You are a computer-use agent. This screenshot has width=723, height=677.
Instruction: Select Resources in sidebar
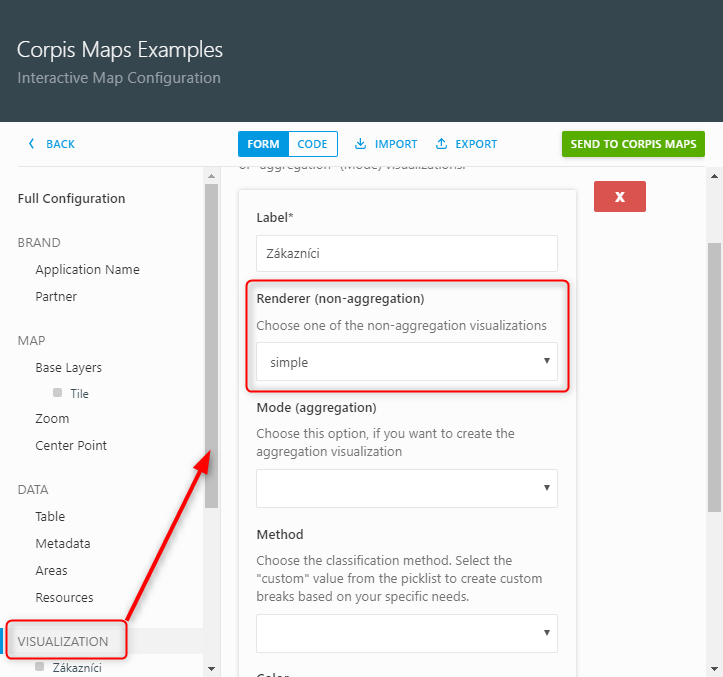click(x=64, y=598)
